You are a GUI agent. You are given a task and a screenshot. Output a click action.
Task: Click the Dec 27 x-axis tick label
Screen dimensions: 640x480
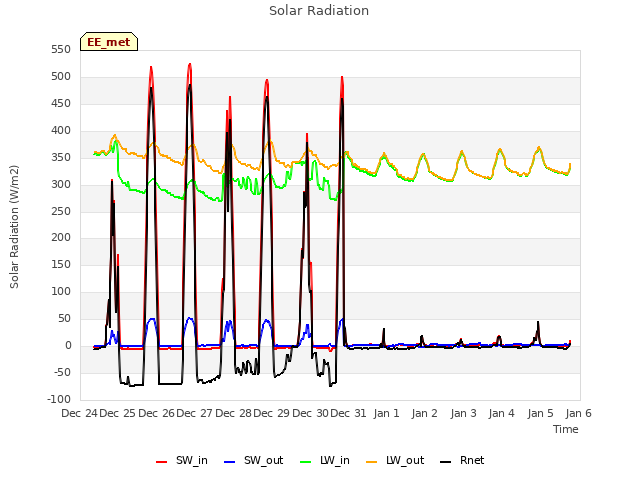[195, 413]
